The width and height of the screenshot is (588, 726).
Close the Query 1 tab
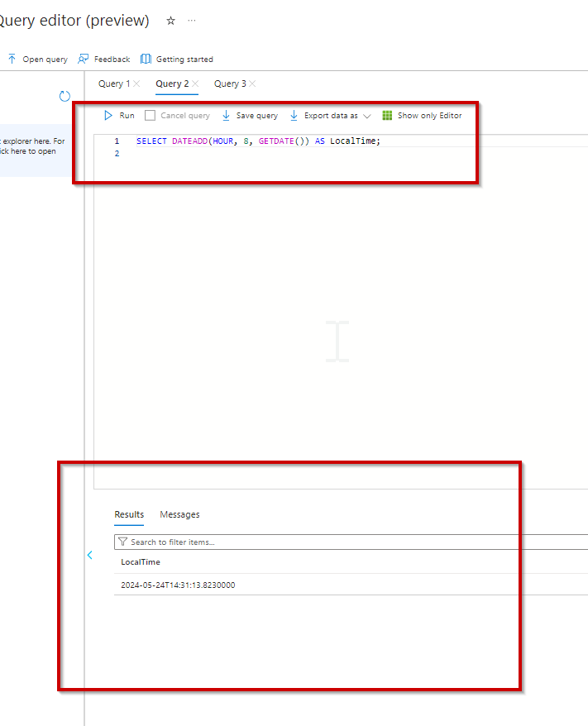(136, 84)
